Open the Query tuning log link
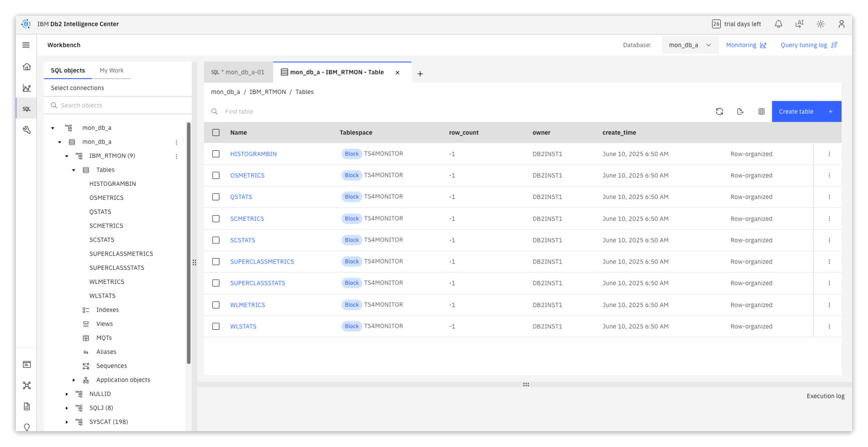Screen dimensions: 868x447 (x=809, y=45)
